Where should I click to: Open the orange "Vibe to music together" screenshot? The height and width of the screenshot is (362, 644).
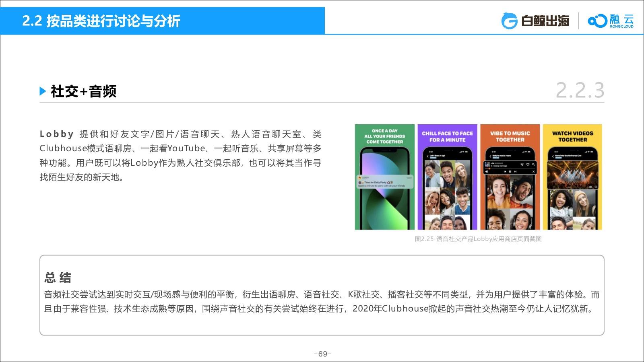[x=510, y=177]
